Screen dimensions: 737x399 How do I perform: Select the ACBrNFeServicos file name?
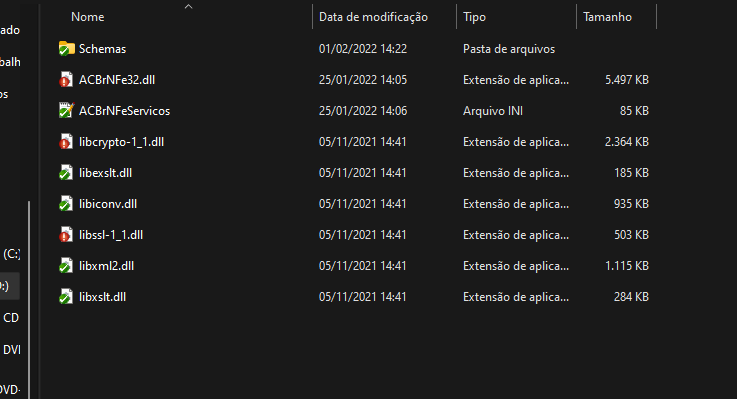click(125, 110)
